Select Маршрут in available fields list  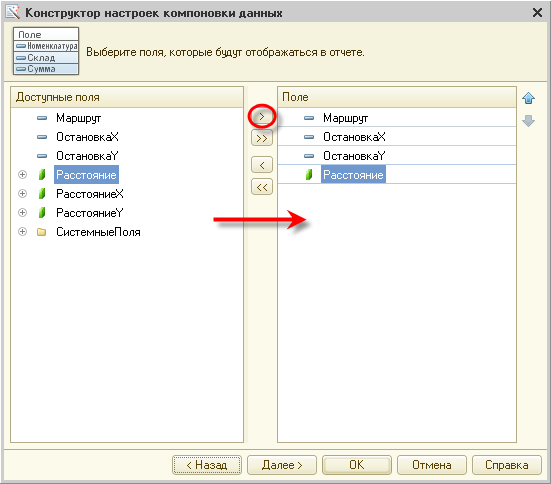pyautogui.click(x=78, y=118)
